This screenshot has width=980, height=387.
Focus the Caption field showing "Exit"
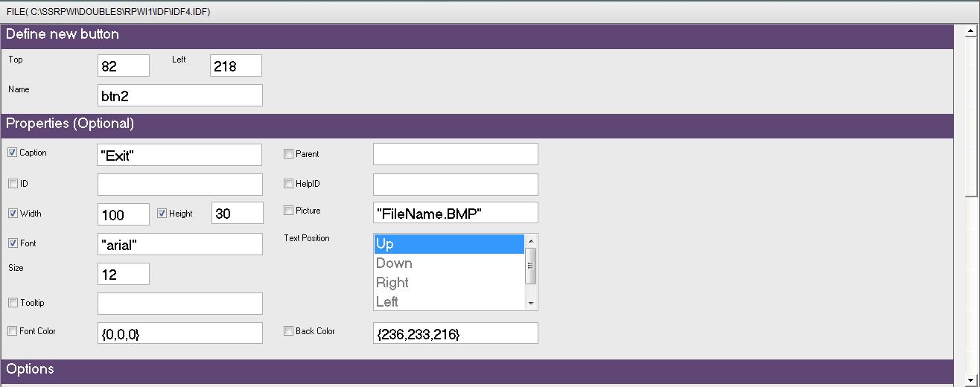tap(180, 155)
